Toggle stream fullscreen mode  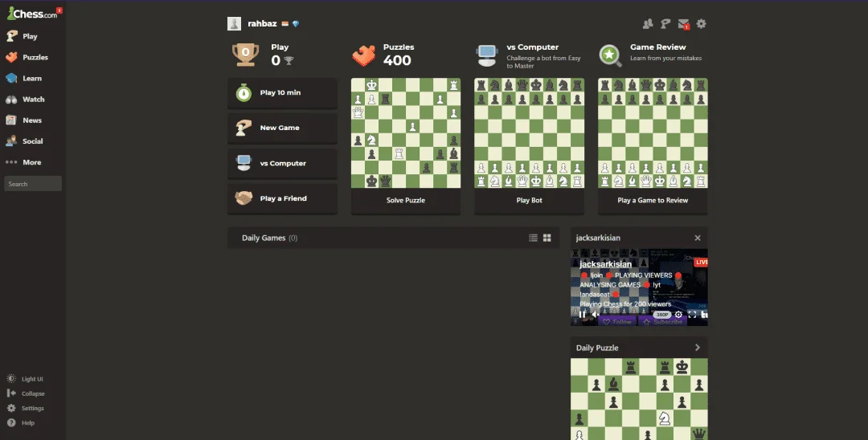692,315
